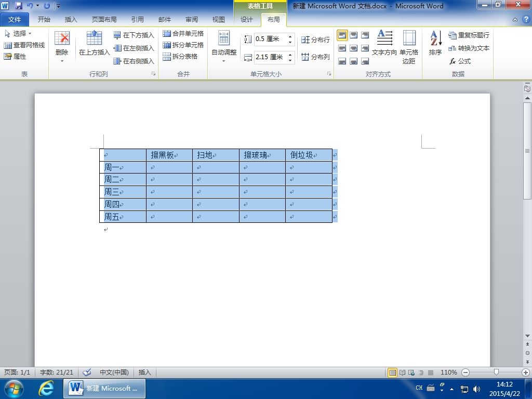Expand the undo history dropdown

coord(37,6)
